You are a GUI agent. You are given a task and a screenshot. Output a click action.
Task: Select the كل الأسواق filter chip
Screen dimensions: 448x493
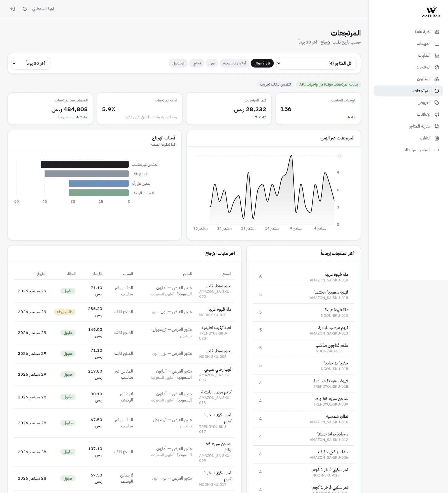[x=262, y=63]
